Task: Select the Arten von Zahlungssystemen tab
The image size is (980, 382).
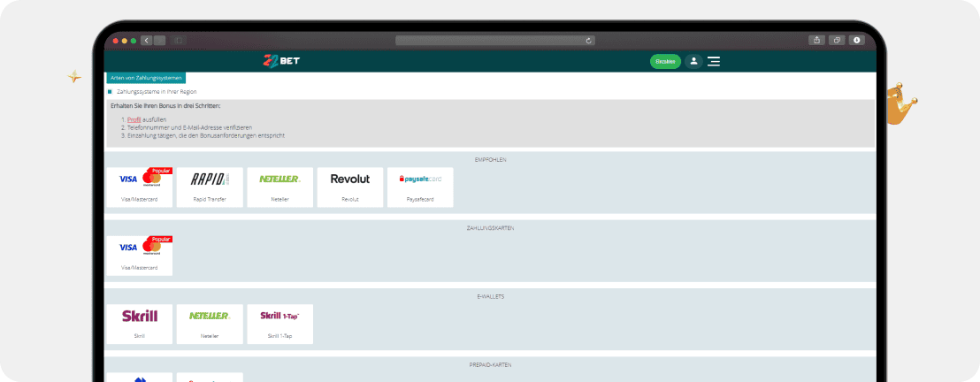Action: pos(145,78)
